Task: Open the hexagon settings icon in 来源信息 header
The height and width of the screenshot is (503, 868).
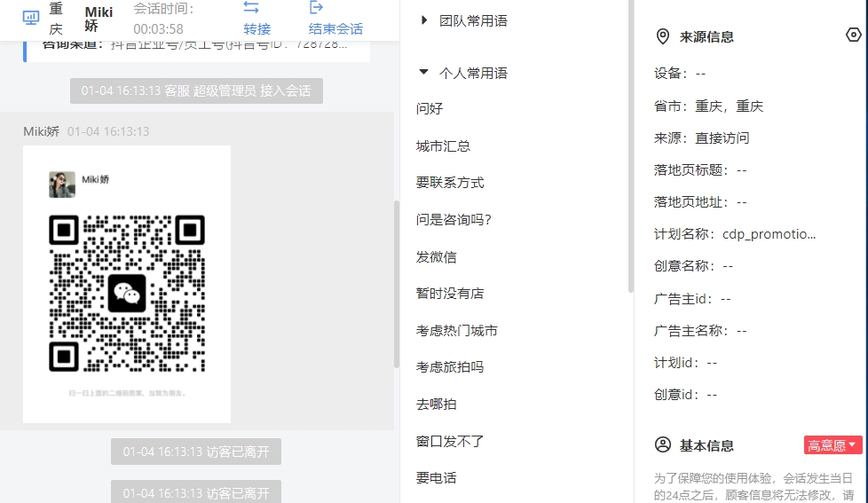Action: click(854, 35)
